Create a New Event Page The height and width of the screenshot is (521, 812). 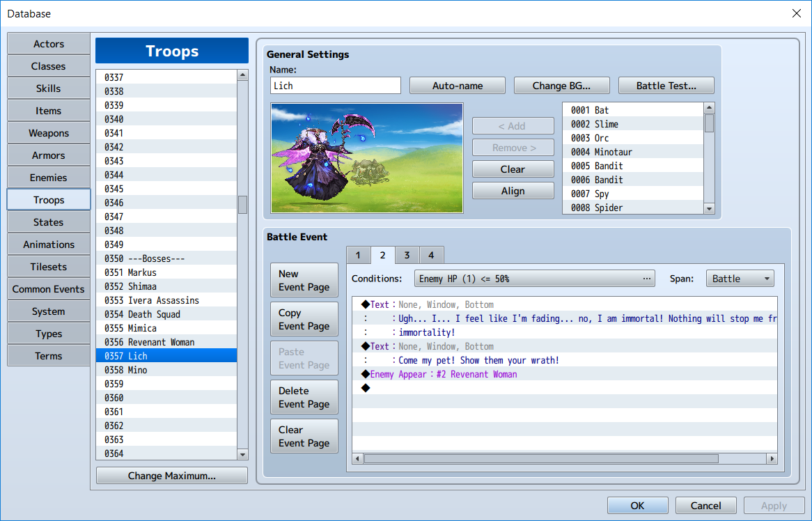pyautogui.click(x=304, y=280)
